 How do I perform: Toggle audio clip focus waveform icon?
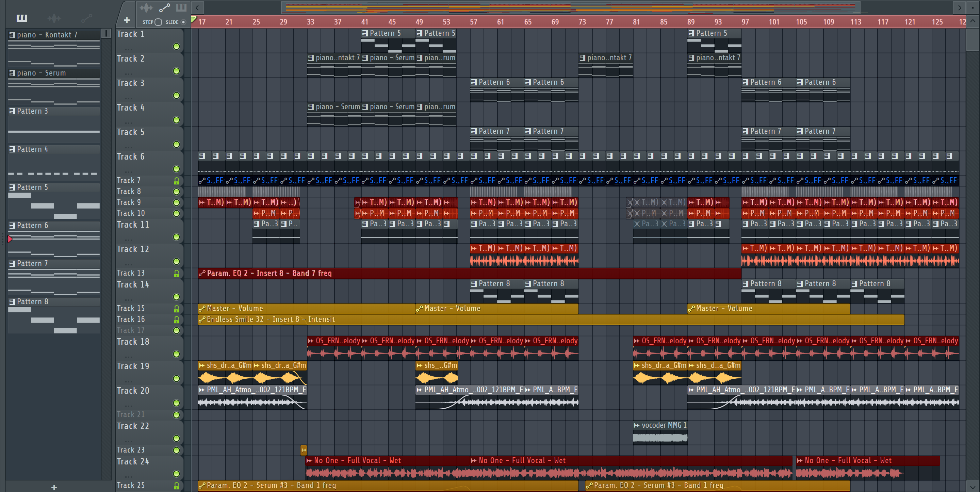(146, 7)
